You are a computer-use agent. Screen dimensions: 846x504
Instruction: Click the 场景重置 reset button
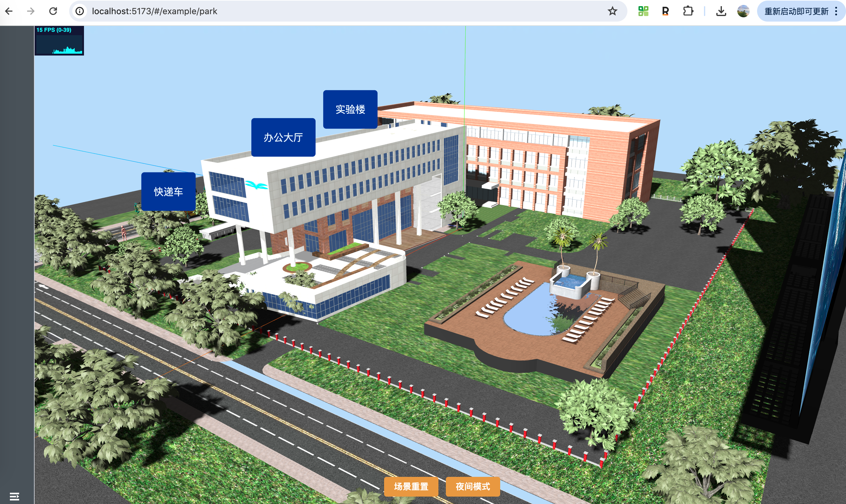coord(411,486)
